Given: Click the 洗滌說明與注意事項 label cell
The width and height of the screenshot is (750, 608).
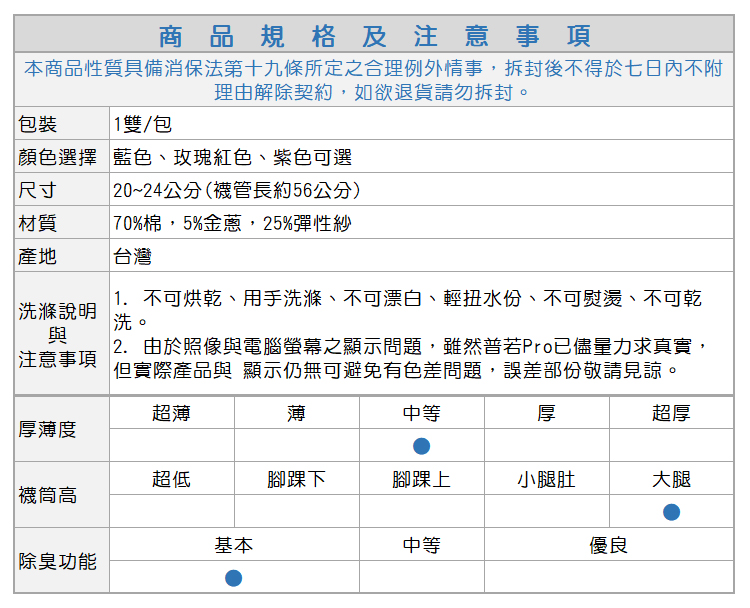Looking at the screenshot, I should [58, 334].
